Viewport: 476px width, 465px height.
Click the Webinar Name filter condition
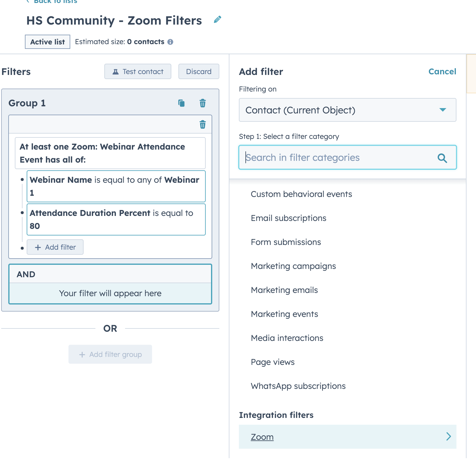tap(116, 186)
